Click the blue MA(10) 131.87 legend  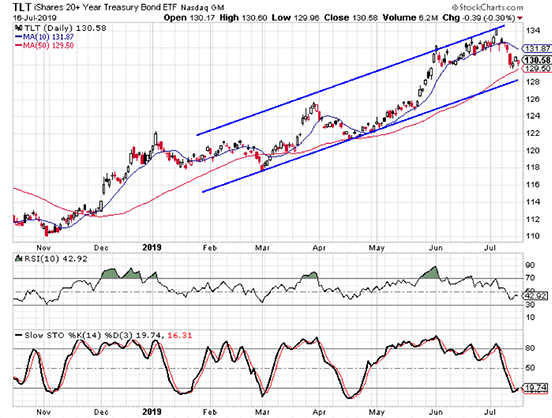pyautogui.click(x=44, y=37)
